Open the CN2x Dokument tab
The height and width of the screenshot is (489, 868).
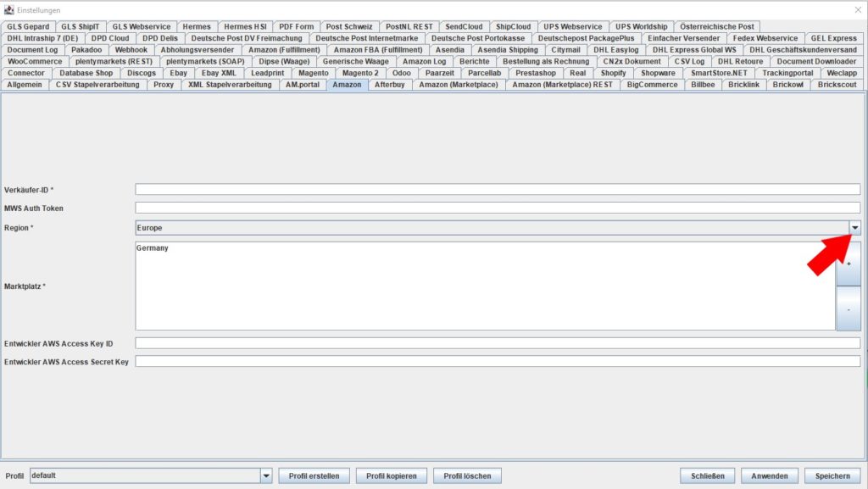(x=632, y=61)
